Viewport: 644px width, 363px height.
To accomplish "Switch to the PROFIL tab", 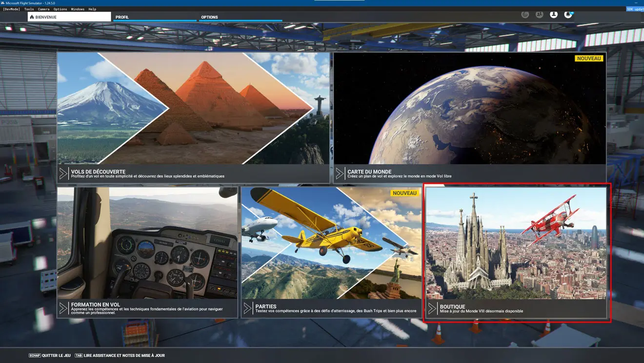I will tap(155, 17).
